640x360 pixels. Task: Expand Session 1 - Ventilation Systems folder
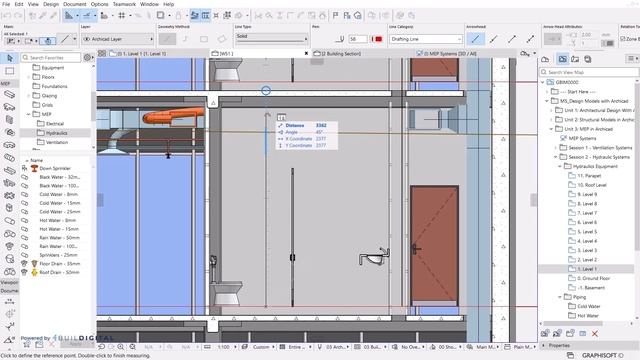click(556, 148)
